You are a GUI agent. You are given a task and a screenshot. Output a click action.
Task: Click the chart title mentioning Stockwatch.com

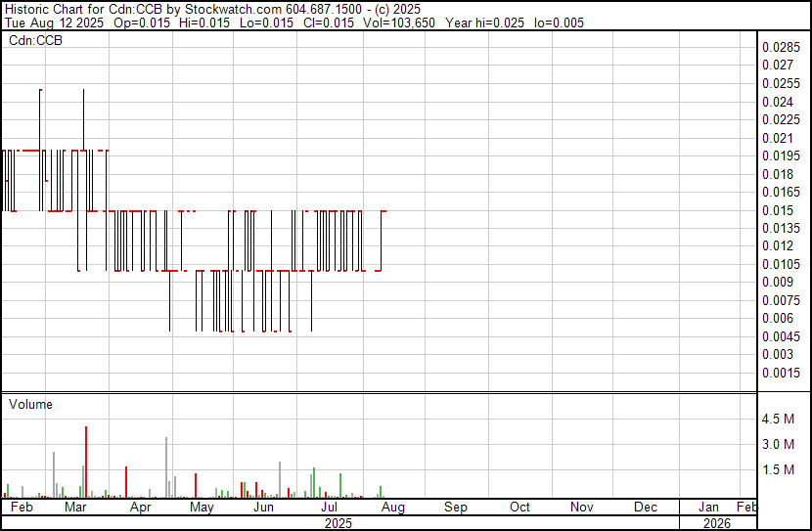213,9
